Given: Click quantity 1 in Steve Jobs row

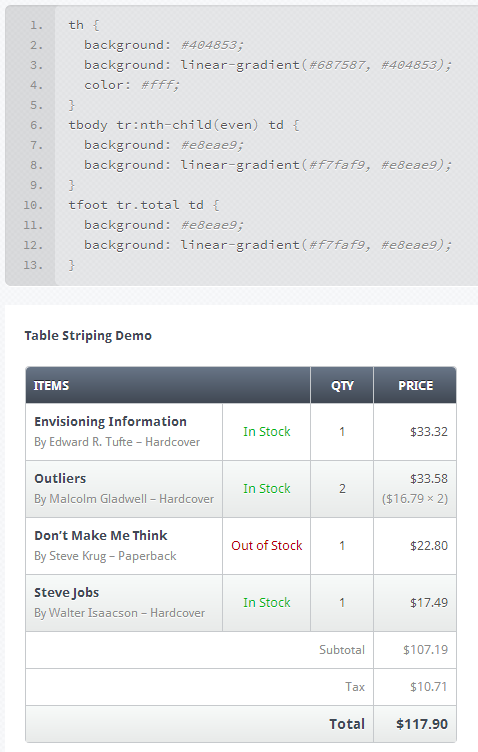Looking at the screenshot, I should pos(342,603).
